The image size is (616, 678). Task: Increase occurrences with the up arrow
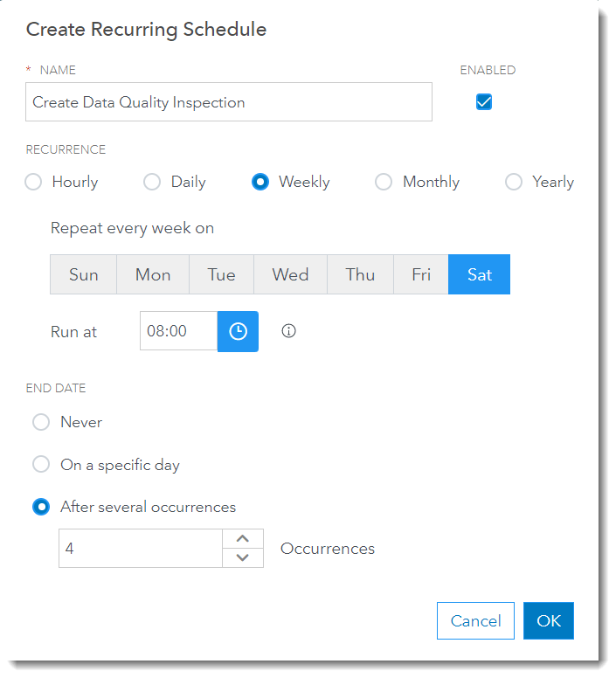point(243,538)
